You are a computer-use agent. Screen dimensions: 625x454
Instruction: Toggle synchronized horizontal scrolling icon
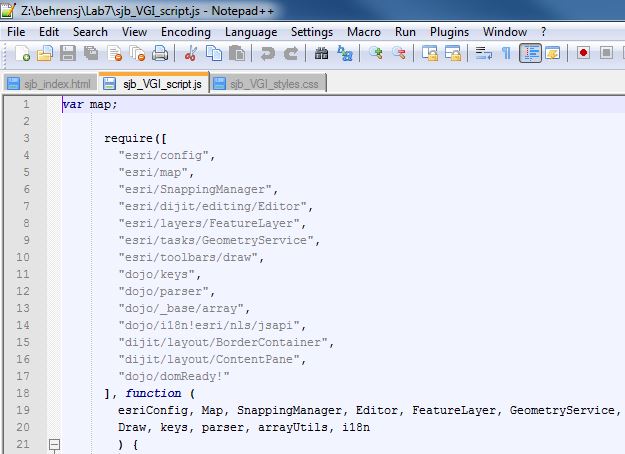point(453,53)
